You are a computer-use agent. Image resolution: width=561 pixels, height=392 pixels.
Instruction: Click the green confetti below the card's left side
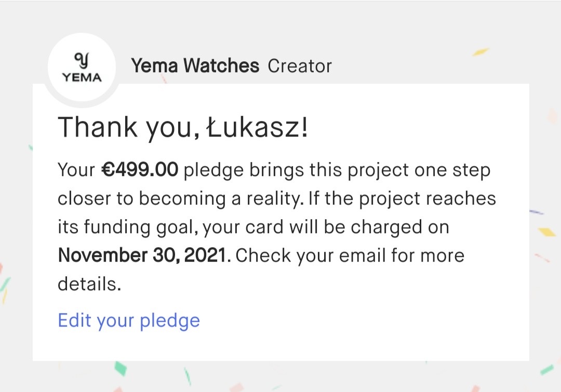tap(120, 368)
